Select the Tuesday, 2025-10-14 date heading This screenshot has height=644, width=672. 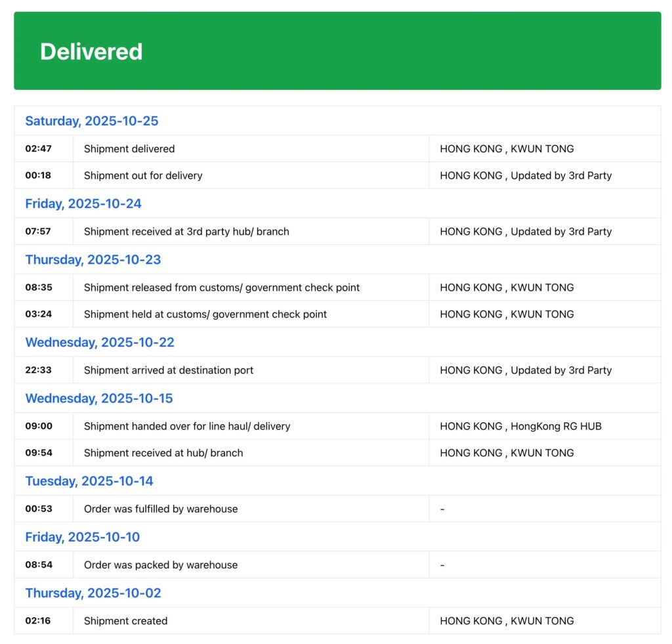pyautogui.click(x=89, y=481)
